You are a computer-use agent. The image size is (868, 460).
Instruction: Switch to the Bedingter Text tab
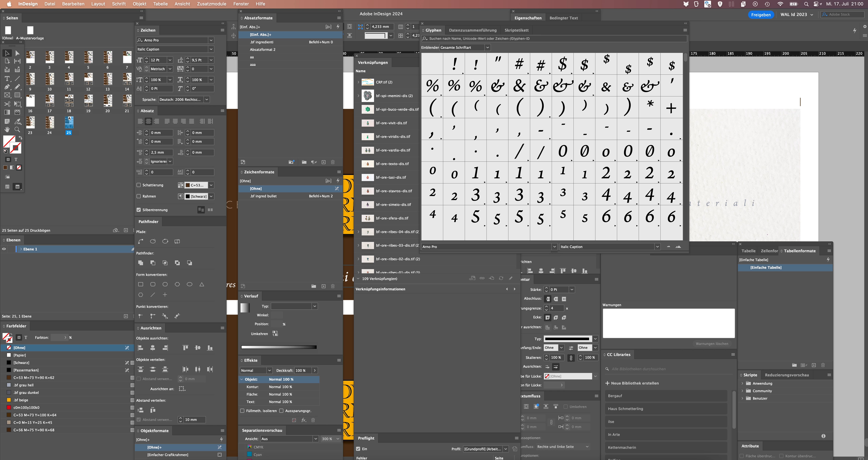tap(563, 18)
